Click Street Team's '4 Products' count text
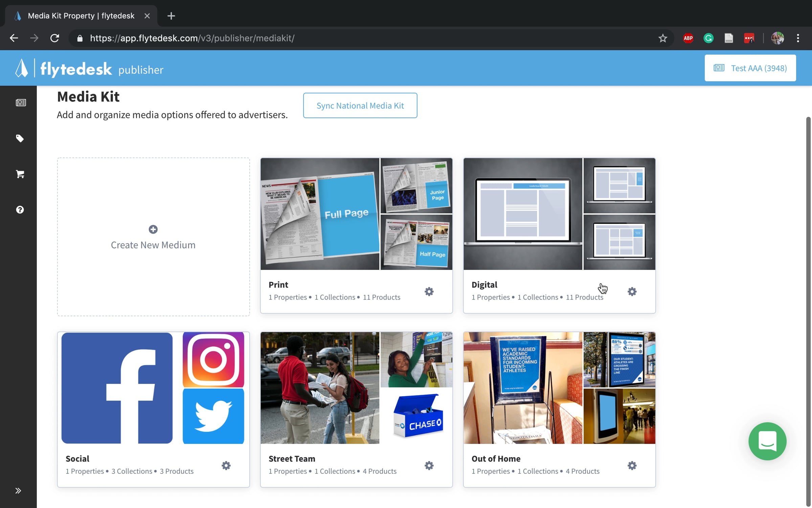Screen dimensions: 812x508 point(380,471)
